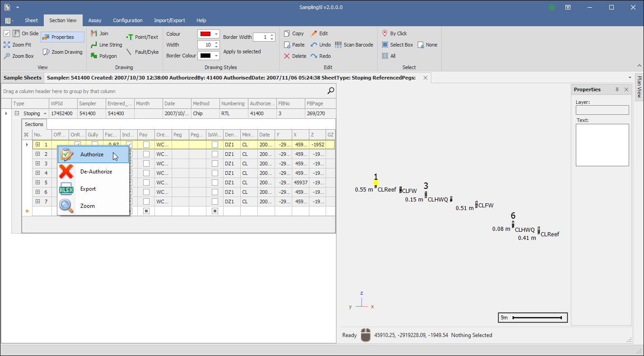Choose the Line String tool
The height and width of the screenshot is (356, 644).
[106, 45]
